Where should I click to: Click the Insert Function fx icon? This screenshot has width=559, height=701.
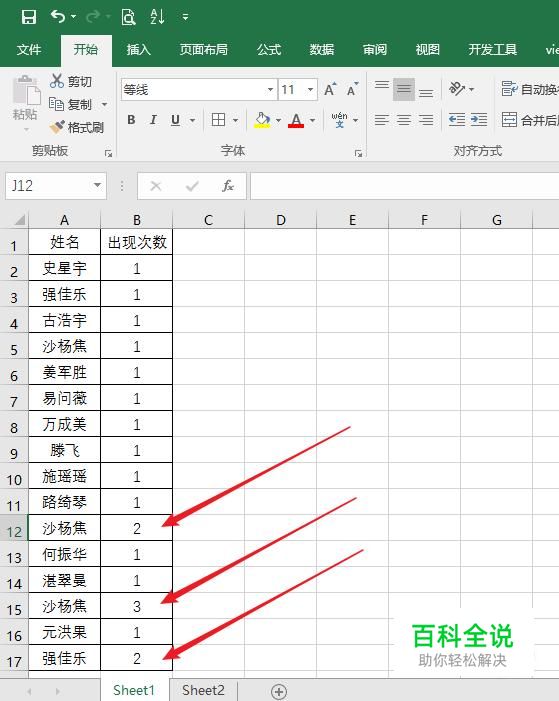pyautogui.click(x=228, y=186)
